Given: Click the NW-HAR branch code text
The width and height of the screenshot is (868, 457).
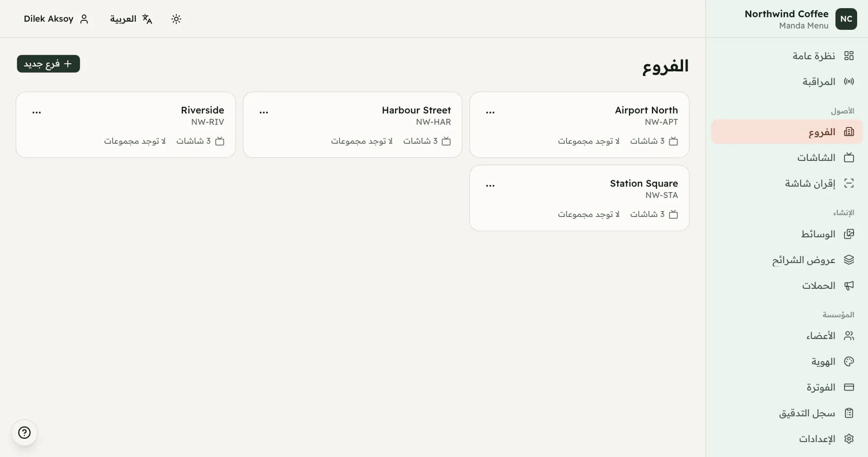Looking at the screenshot, I should 434,122.
